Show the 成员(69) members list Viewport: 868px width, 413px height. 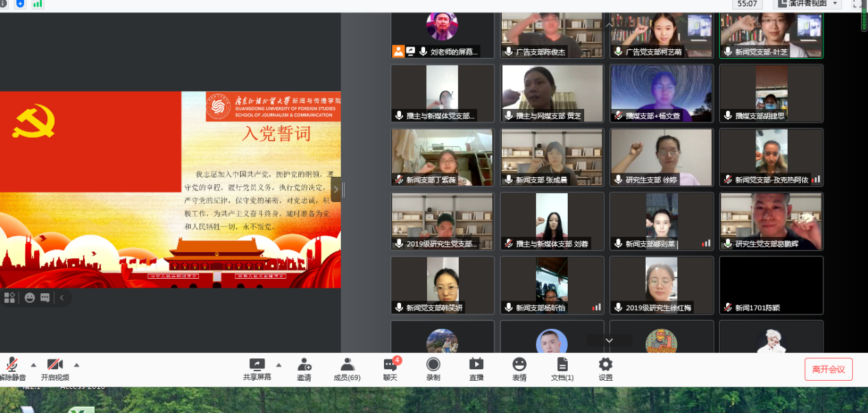click(347, 368)
